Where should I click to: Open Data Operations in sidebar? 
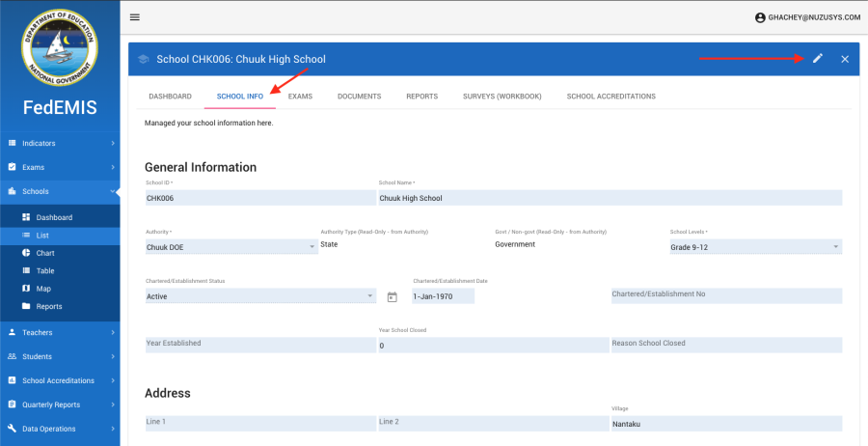[x=60, y=429]
